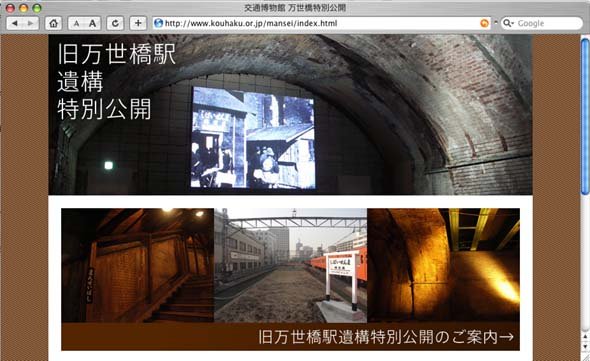Click the orange RSS icon in address bar

pyautogui.click(x=485, y=23)
